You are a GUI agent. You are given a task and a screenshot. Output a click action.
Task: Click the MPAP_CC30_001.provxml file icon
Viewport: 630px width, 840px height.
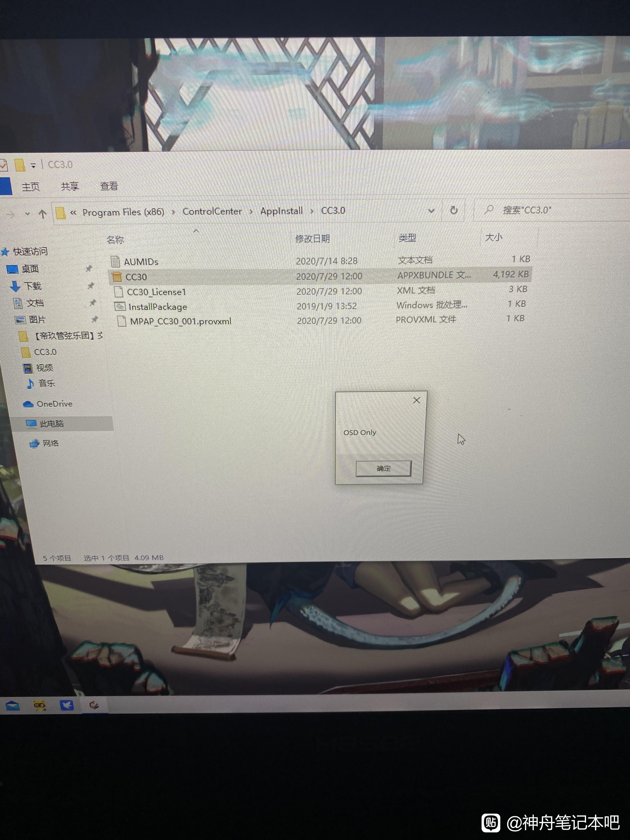tap(121, 321)
